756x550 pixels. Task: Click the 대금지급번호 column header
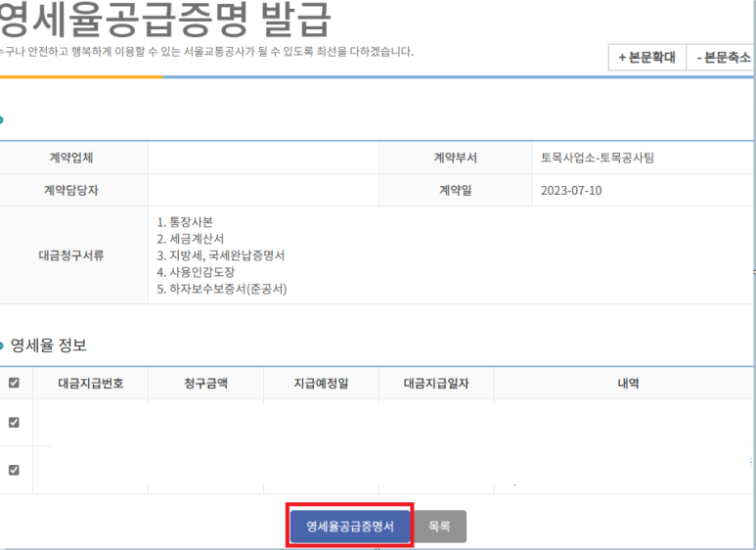point(91,384)
